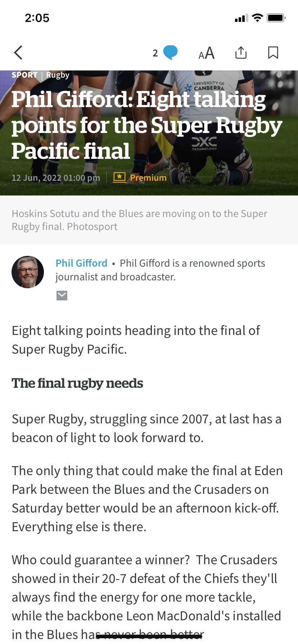Tap the Wi-Fi status icon
The image size is (298, 644).
pos(257,18)
